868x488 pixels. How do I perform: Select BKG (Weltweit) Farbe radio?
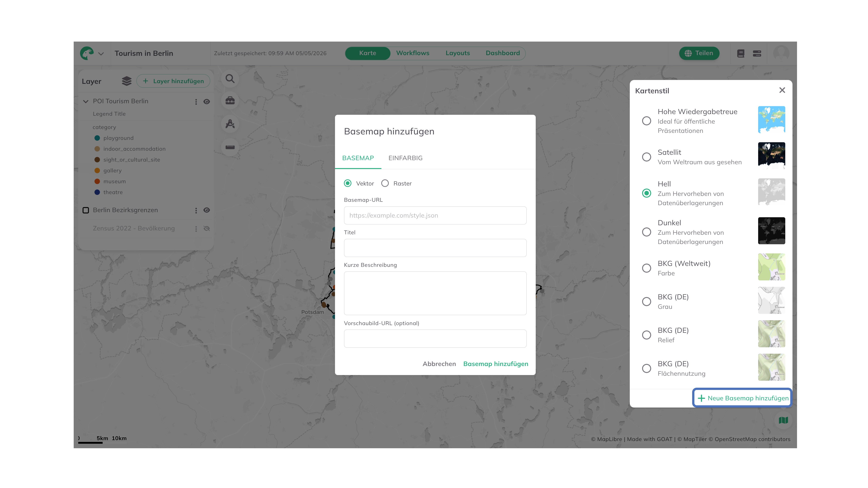[x=646, y=268]
